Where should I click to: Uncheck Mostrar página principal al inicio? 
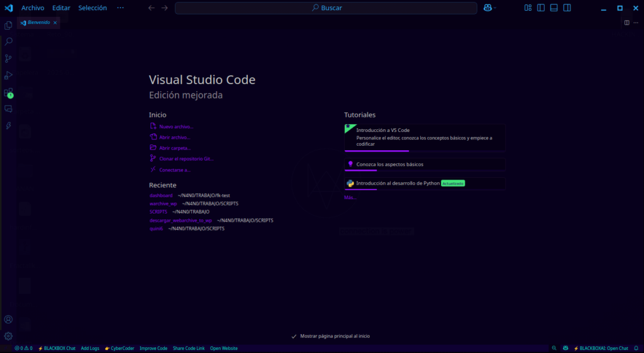click(294, 336)
